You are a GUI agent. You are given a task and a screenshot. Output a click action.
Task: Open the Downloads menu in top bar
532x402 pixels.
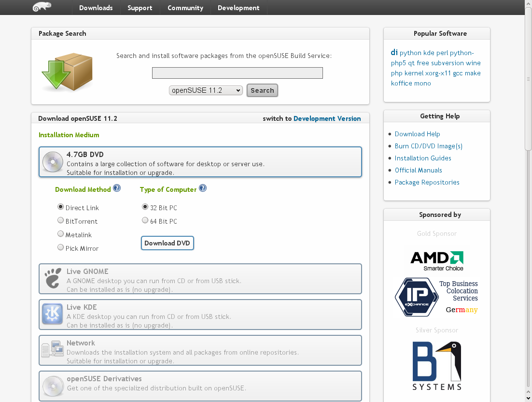pyautogui.click(x=96, y=8)
